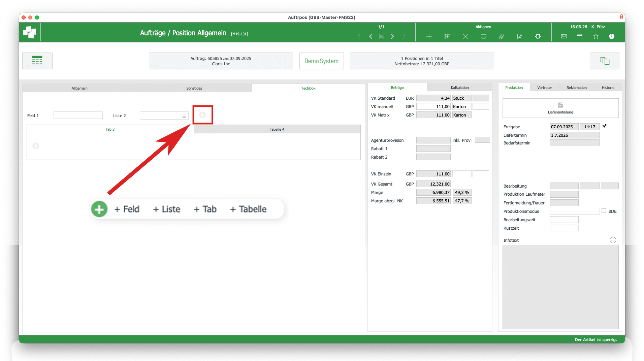Click the star favorites icon

click(x=596, y=36)
